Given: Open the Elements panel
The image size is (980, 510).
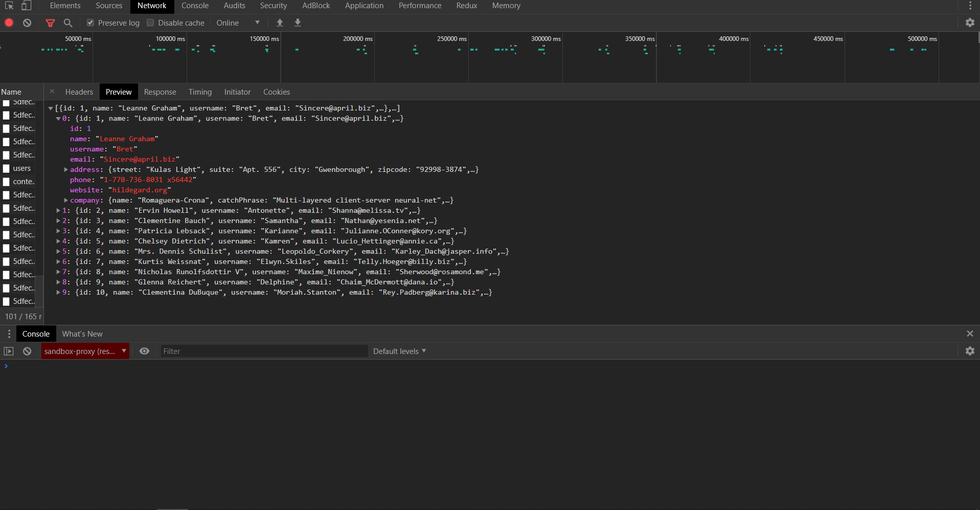Looking at the screenshot, I should pos(65,6).
